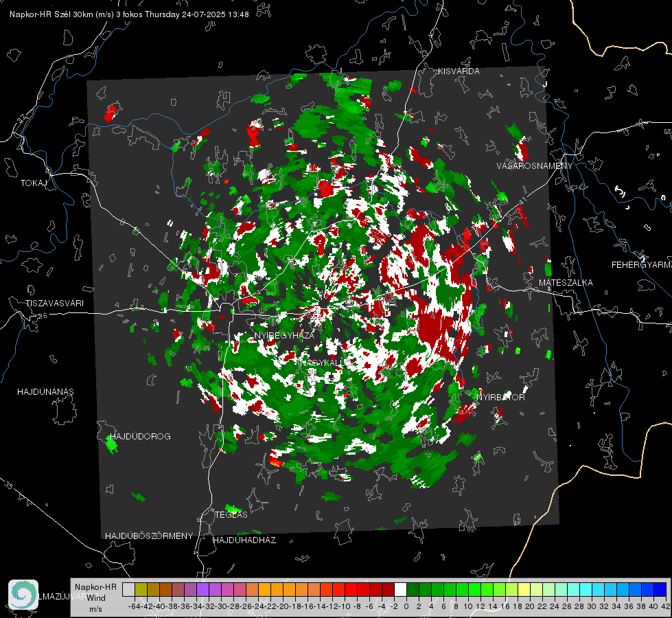The width and height of the screenshot is (672, 618).
Task: Click the NYÍRBÁTOR town label
Action: pyautogui.click(x=500, y=398)
